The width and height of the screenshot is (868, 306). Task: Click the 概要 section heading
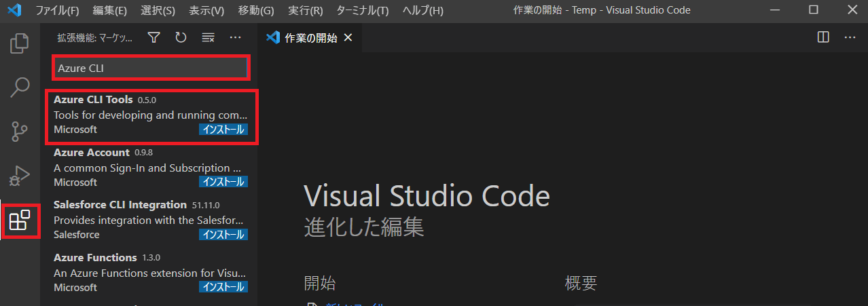[x=581, y=284]
